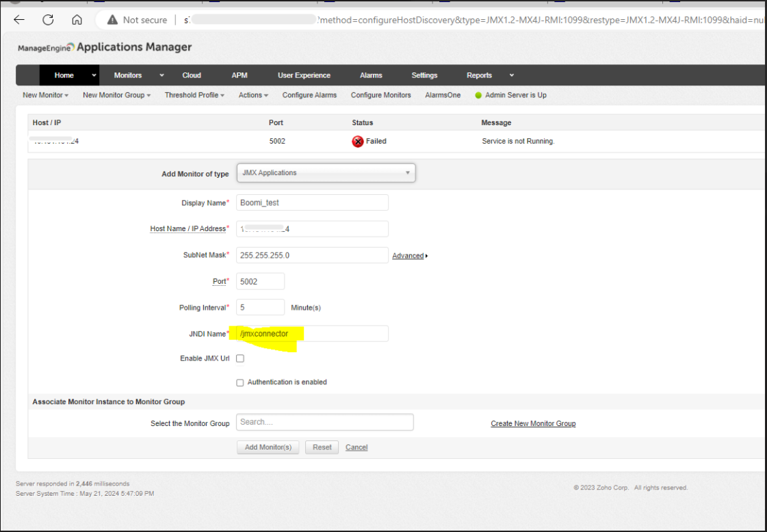Viewport: 767px width, 532px height.
Task: Expand the Advanced options next to SubNet Mask
Action: point(408,255)
